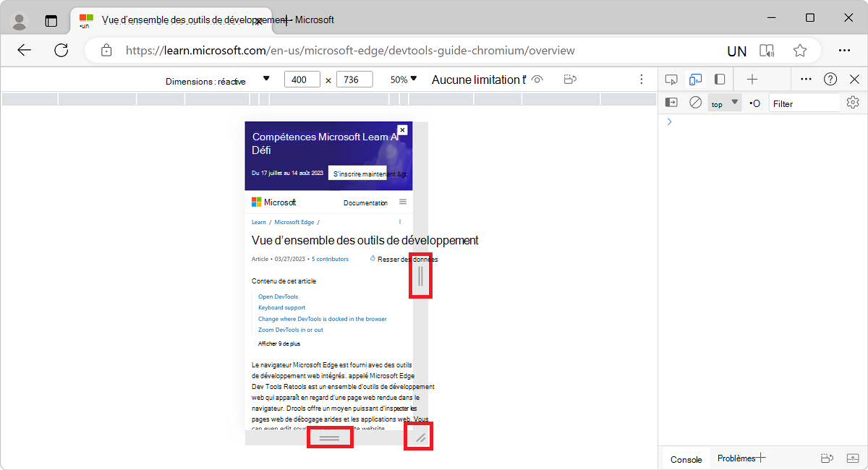Go to Change where DevTools is docked link

click(x=323, y=319)
